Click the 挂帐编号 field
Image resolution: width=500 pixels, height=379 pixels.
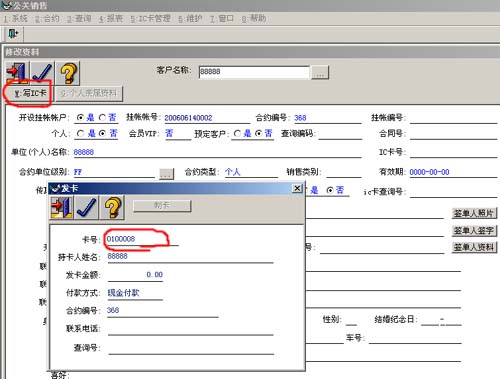click(453, 118)
